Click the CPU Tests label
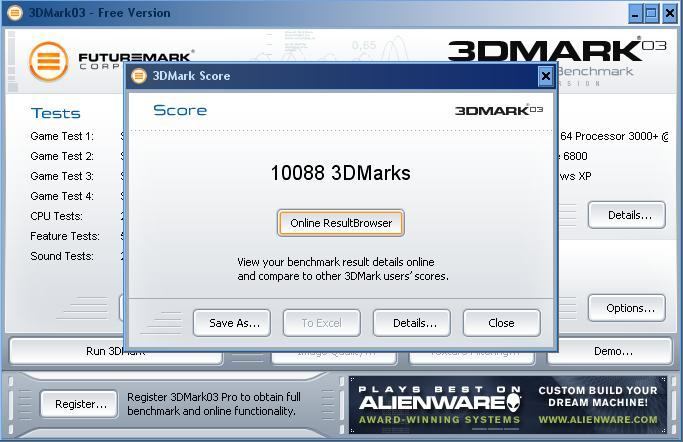Image resolution: width=683 pixels, height=442 pixels. coord(57,216)
